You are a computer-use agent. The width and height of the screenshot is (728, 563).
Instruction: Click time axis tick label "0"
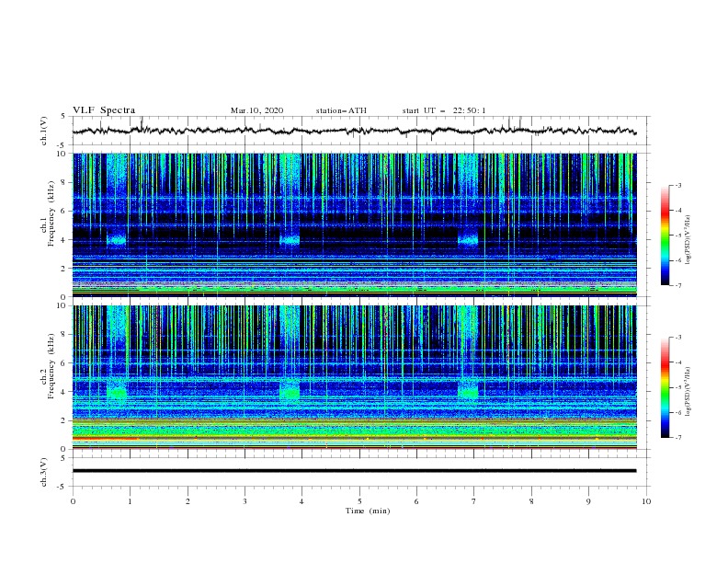click(x=73, y=501)
